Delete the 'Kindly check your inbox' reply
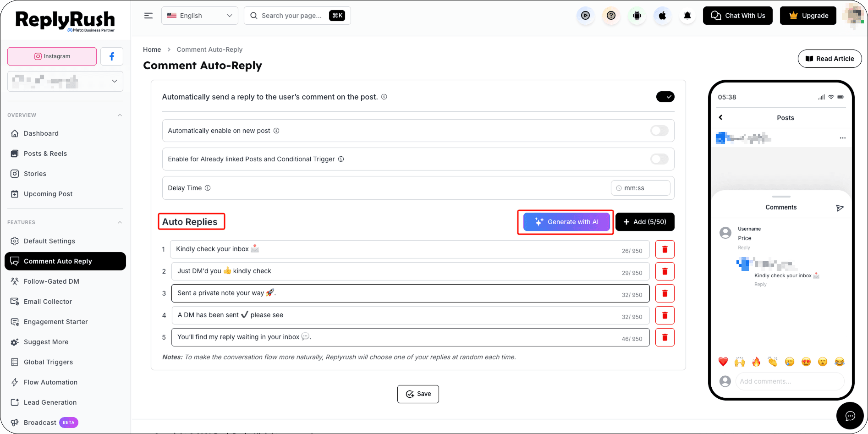 tap(665, 249)
